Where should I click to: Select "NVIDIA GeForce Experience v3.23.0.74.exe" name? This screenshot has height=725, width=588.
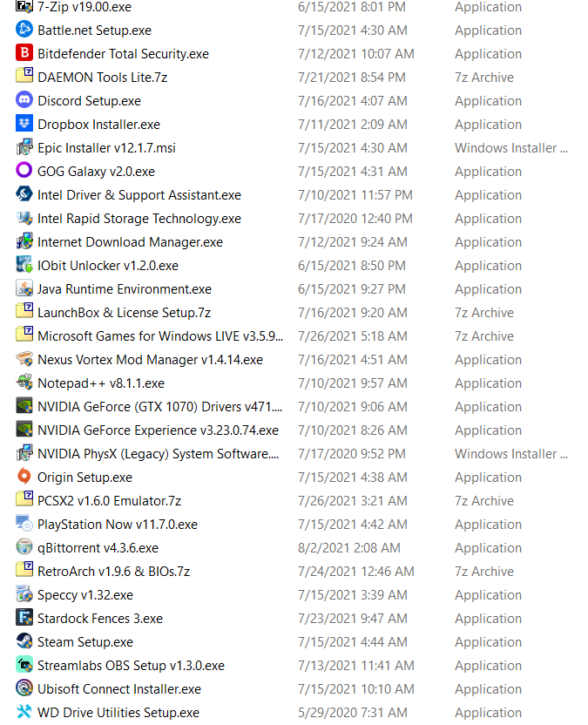coord(158,430)
